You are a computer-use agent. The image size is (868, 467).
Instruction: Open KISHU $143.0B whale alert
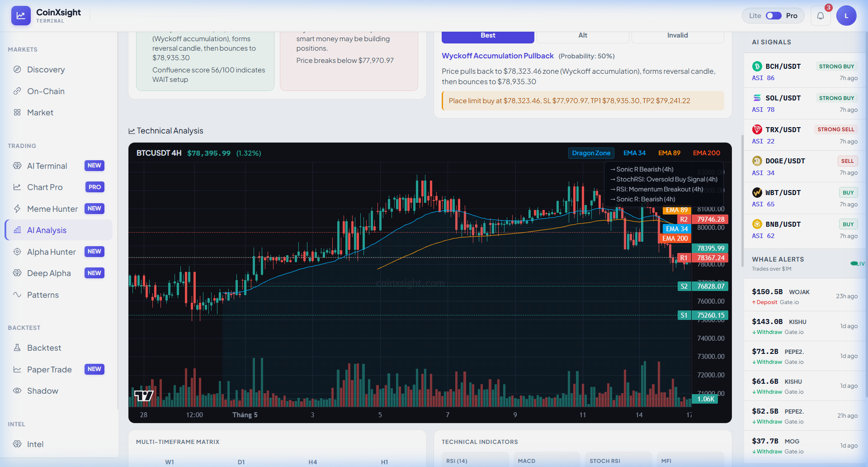pos(805,326)
